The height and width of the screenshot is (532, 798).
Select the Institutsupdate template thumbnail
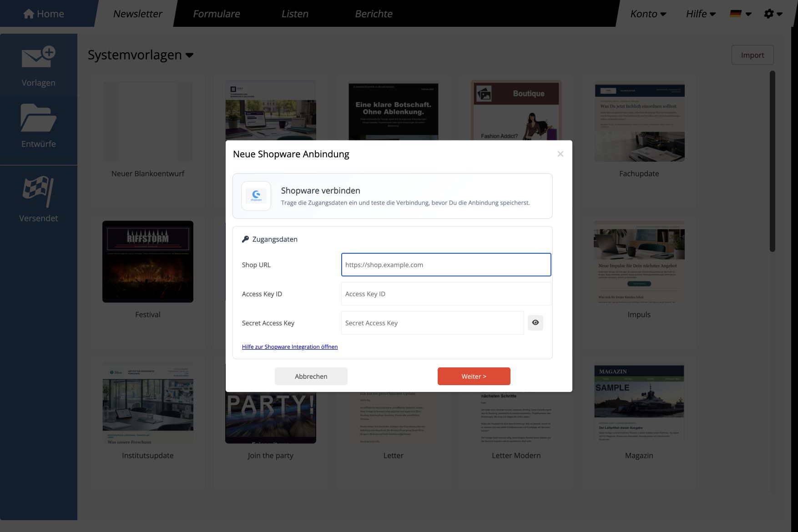(x=148, y=403)
